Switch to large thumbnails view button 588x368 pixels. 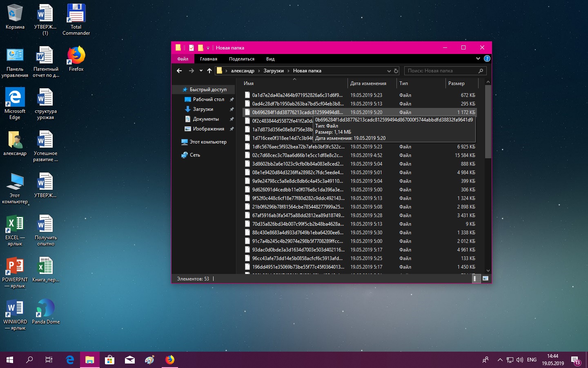click(x=486, y=278)
